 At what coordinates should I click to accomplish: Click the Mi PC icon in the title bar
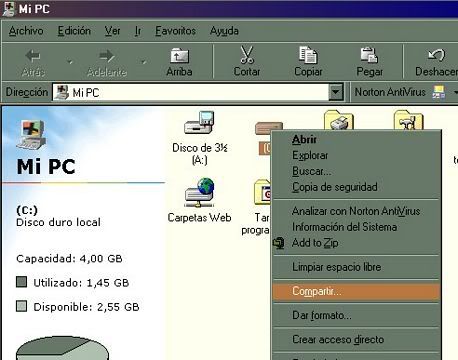click(8, 9)
